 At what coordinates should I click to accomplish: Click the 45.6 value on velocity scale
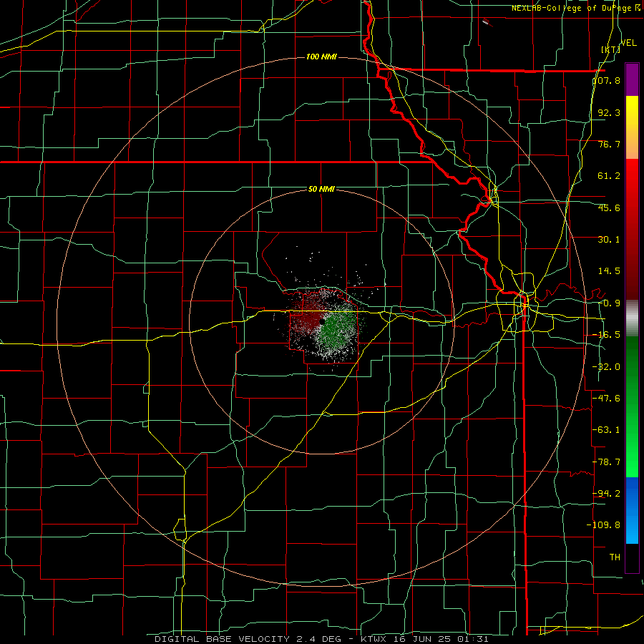(x=609, y=208)
